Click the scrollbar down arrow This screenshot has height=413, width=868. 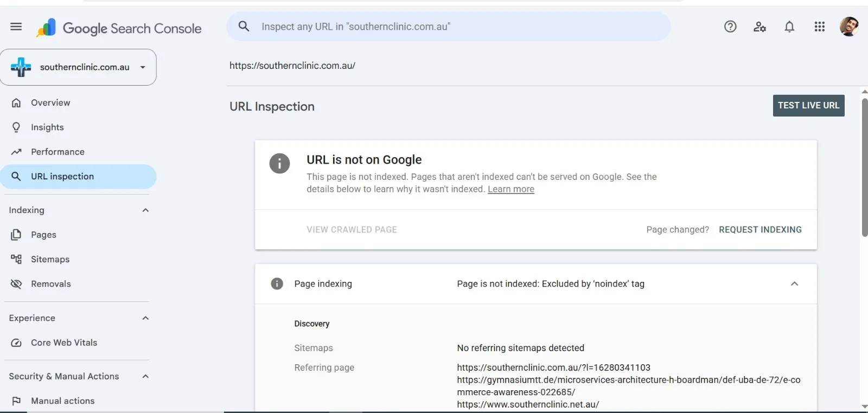pyautogui.click(x=865, y=406)
